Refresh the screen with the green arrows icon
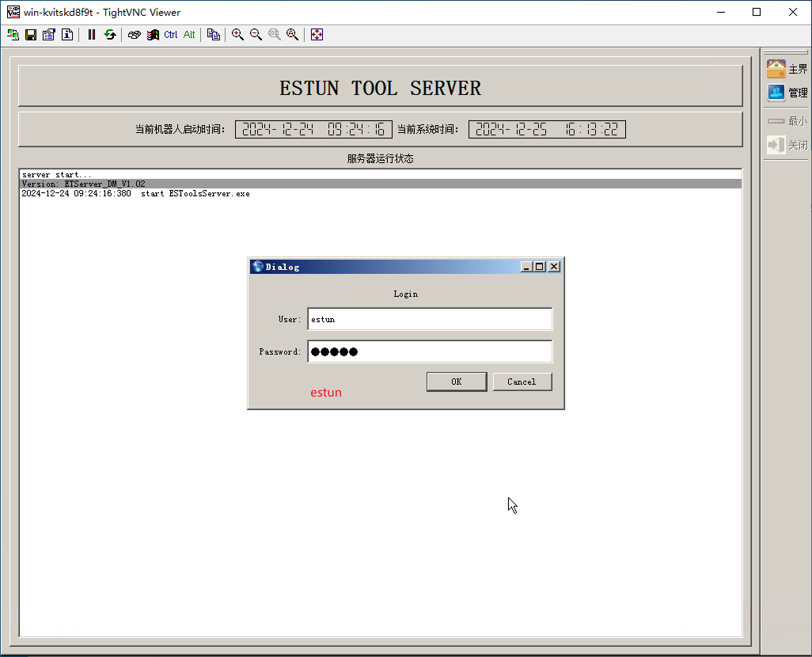The image size is (812, 657). [110, 35]
